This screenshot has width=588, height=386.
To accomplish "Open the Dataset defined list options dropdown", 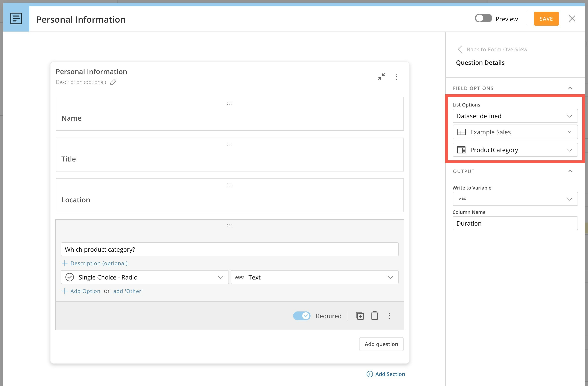I will (x=515, y=116).
